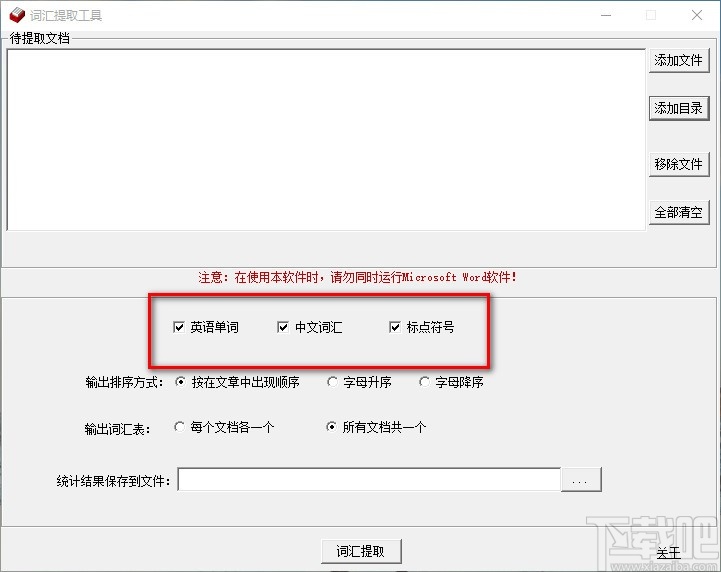Image resolution: width=721 pixels, height=572 pixels.
Task: Select 按在文章中出现顺序 sort option
Action: (180, 382)
